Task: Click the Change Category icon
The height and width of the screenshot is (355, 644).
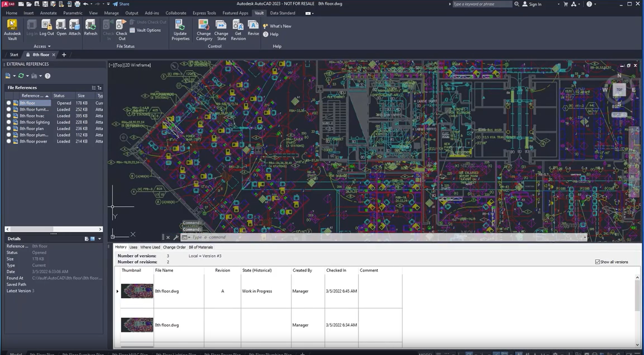Action: pyautogui.click(x=204, y=30)
